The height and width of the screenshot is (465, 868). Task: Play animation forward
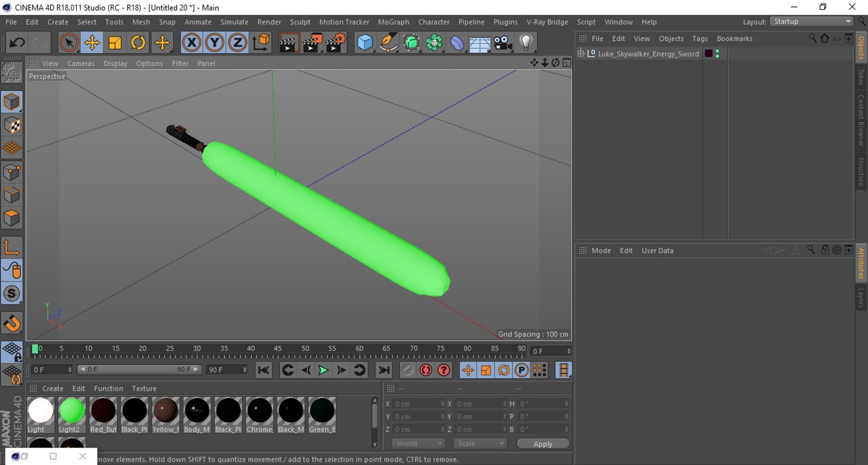(323, 370)
